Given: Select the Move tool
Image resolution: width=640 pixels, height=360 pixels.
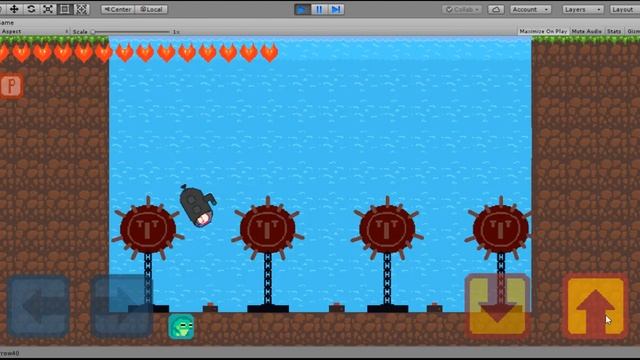Looking at the screenshot, I should [14, 9].
